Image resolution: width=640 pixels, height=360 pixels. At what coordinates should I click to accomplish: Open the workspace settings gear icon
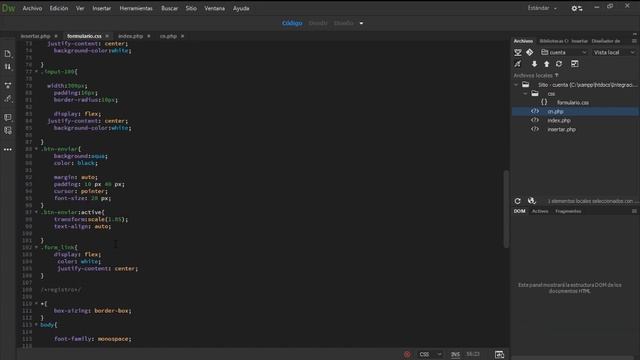pos(577,8)
